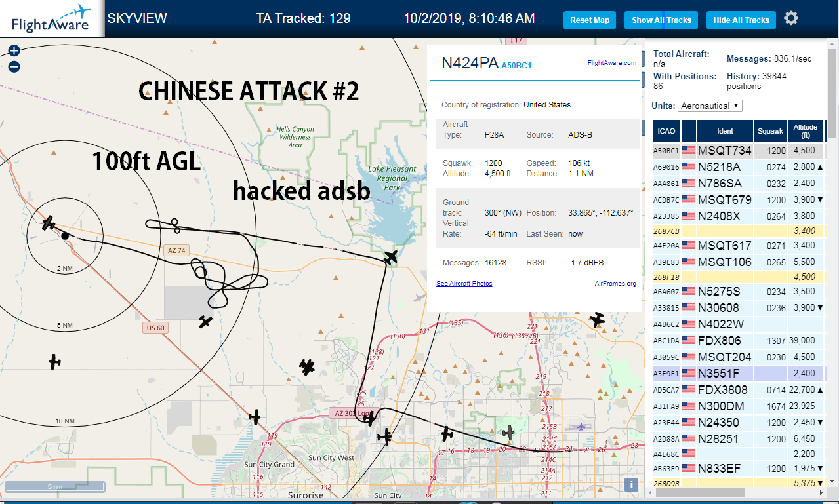The height and width of the screenshot is (504, 839).
Task: Select the aircraft icon above Sun City Grand
Action: pos(255,416)
